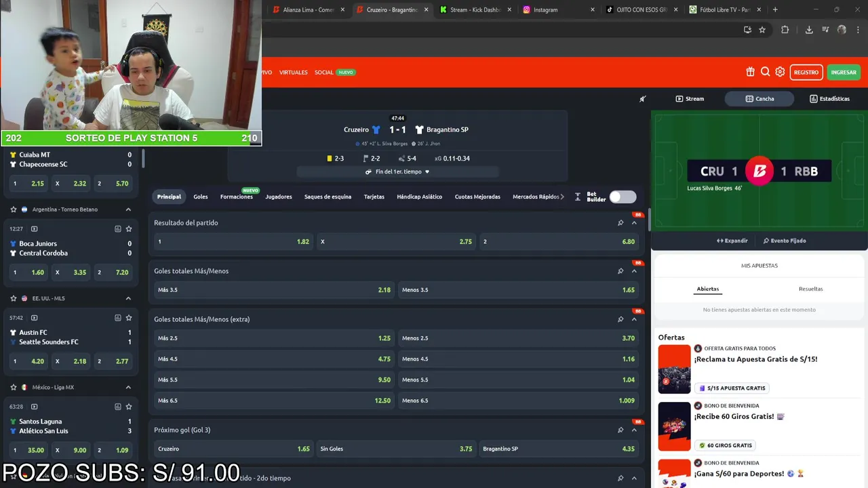This screenshot has width=868, height=488.
Task: Collapse the Próximo gol (Gol 3) section
Action: (x=634, y=430)
